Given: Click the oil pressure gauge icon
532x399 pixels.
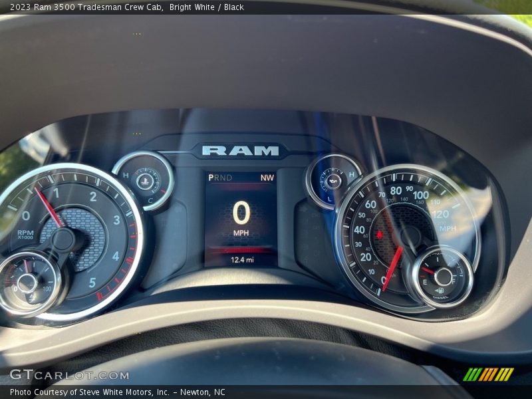Looking at the screenshot, I should (332, 182).
